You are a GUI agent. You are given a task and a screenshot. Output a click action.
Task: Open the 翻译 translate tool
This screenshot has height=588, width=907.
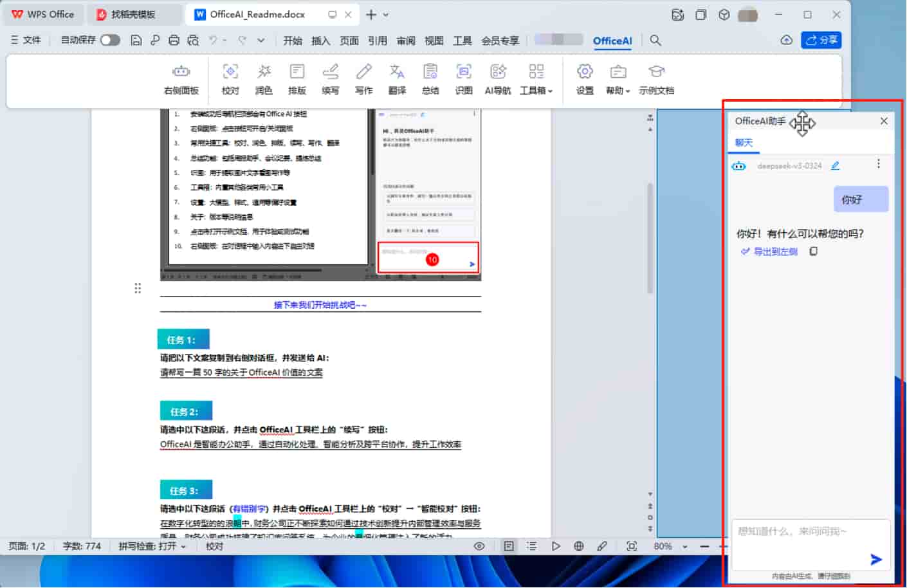pos(397,78)
